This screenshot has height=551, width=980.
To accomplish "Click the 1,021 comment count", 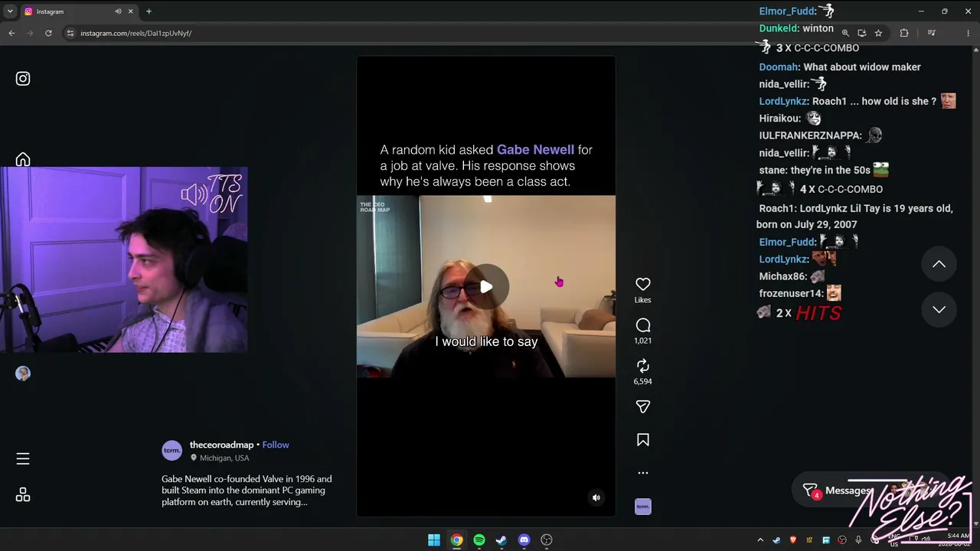I will coord(643,341).
